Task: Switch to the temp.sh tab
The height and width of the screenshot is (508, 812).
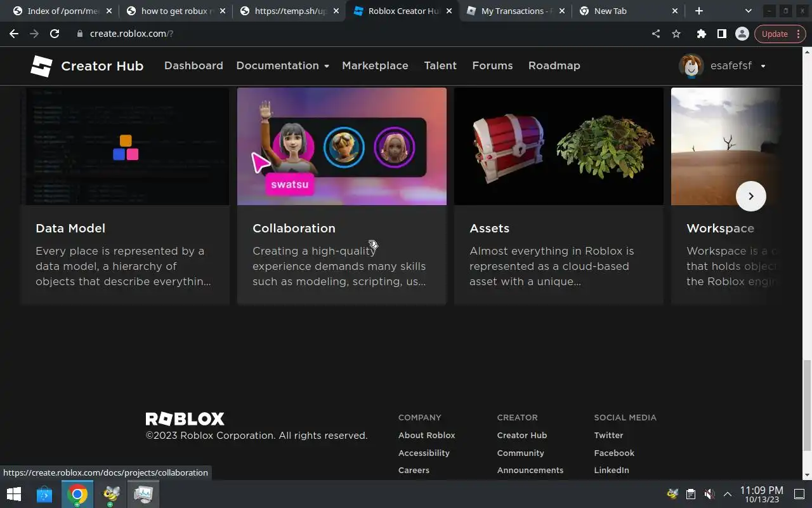Action: (x=289, y=11)
